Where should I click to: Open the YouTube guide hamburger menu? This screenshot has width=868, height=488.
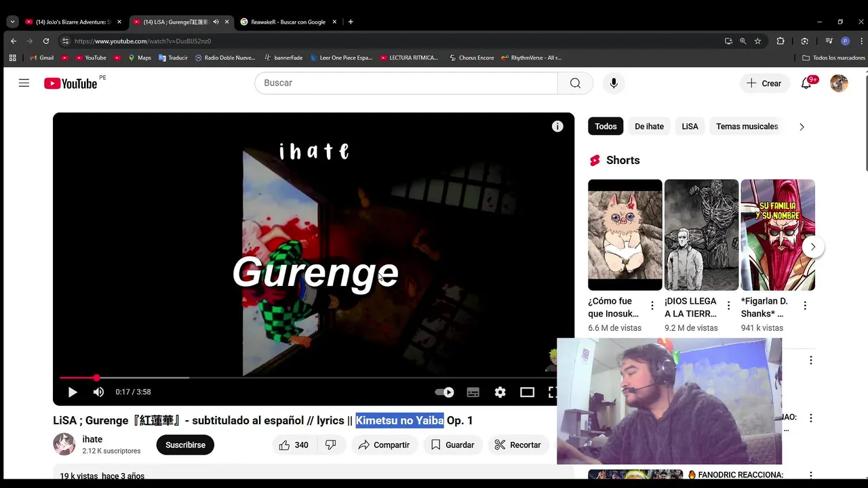tap(24, 83)
